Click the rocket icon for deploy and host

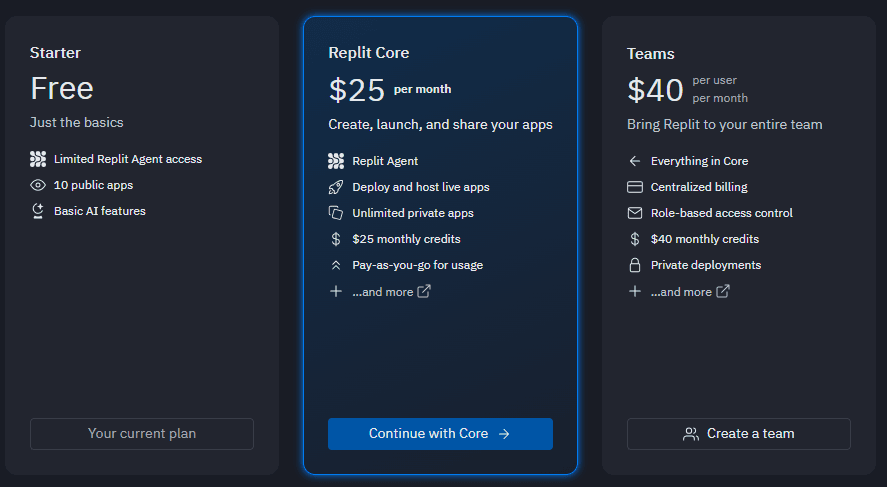click(x=336, y=187)
